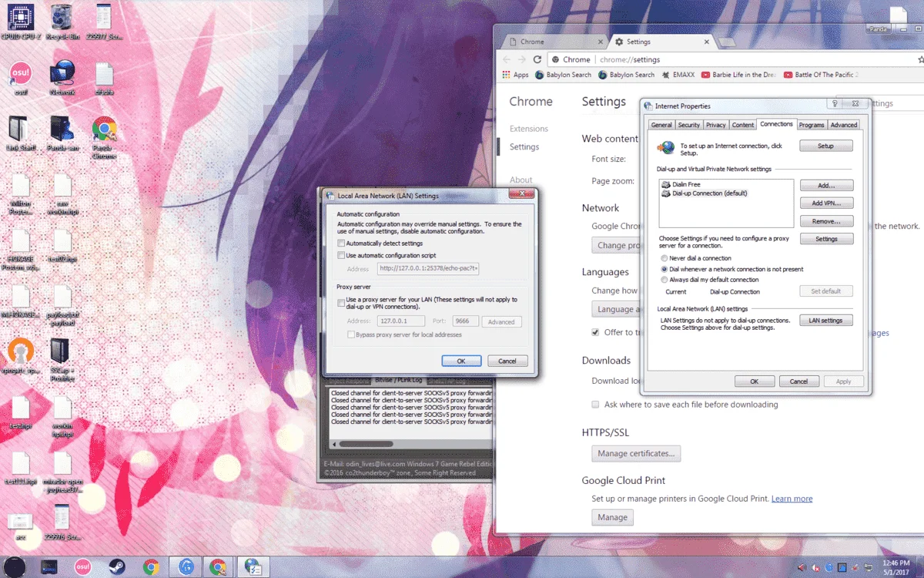Click OK in Internet Properties
Viewport: 924px width, 578px height.
point(755,381)
